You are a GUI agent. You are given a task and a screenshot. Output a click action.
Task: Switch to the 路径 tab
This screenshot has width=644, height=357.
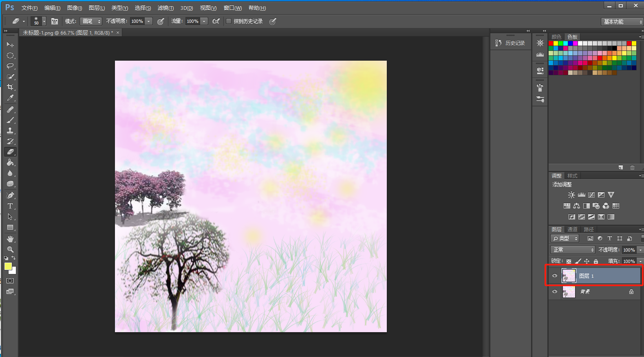pos(589,230)
